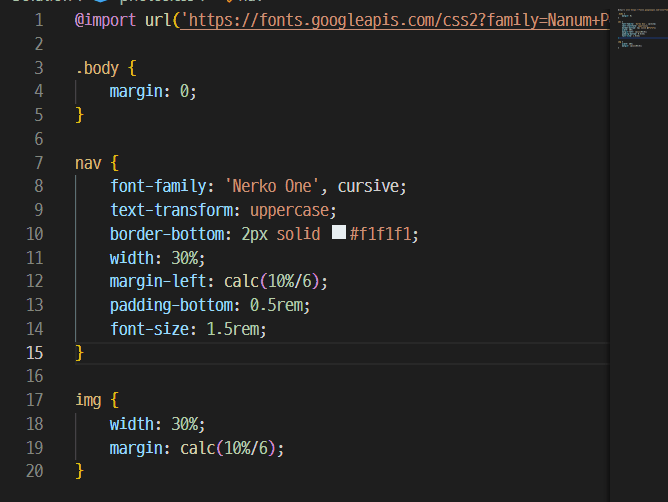Click the 'margin-left' property name
The image size is (668, 502).
pyautogui.click(x=158, y=281)
